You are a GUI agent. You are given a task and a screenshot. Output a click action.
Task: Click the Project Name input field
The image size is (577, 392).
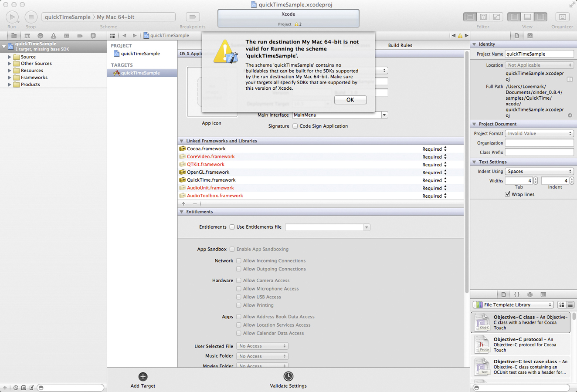(x=539, y=54)
